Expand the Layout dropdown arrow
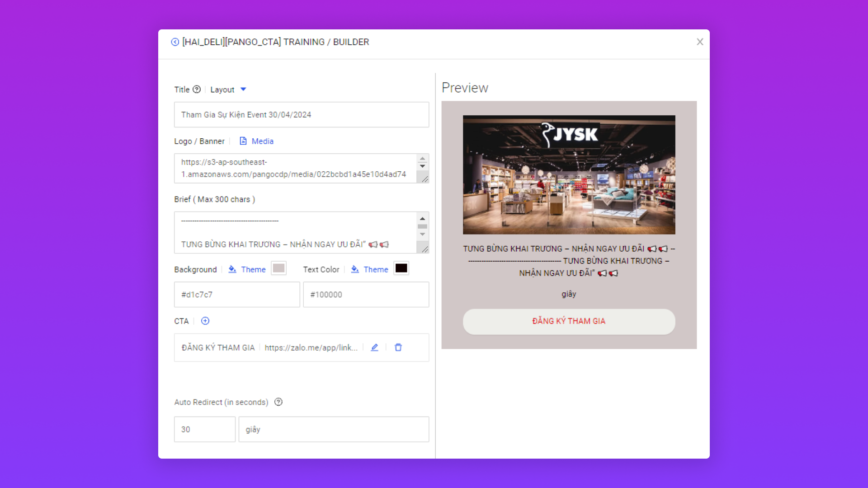This screenshot has height=488, width=868. point(243,89)
